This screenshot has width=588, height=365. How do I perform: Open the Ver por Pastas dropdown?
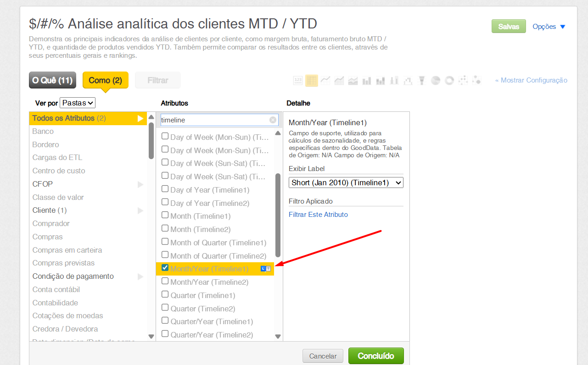click(78, 103)
